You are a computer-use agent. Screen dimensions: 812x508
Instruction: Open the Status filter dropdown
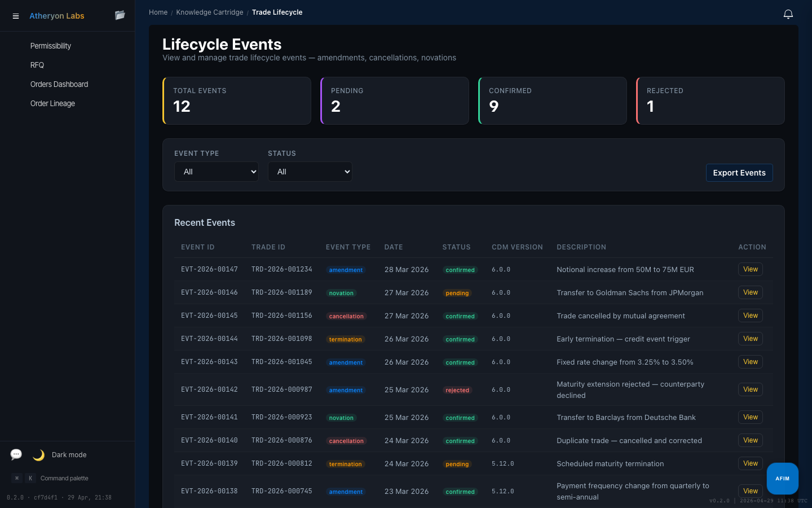click(310, 172)
